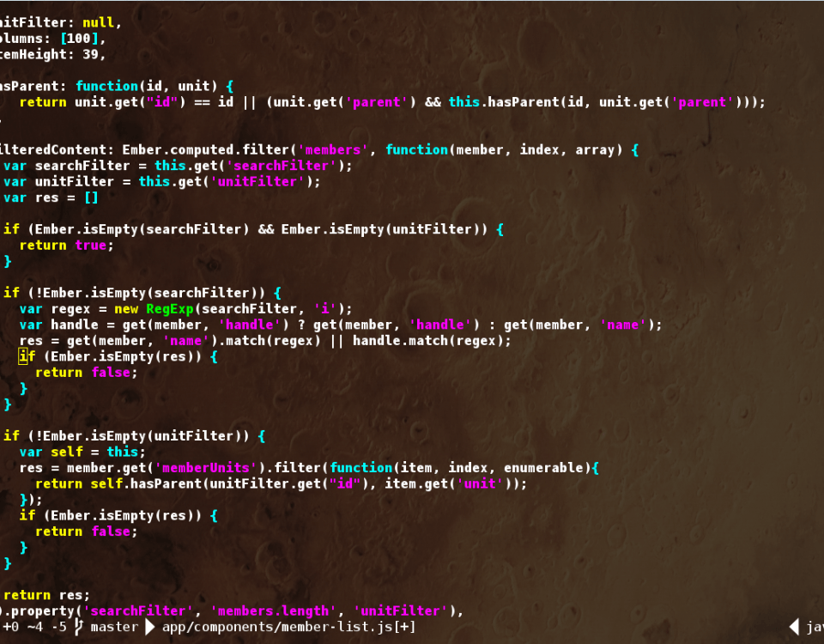Select the member-list.js file path in status line
824x644 pixels.
[276, 627]
